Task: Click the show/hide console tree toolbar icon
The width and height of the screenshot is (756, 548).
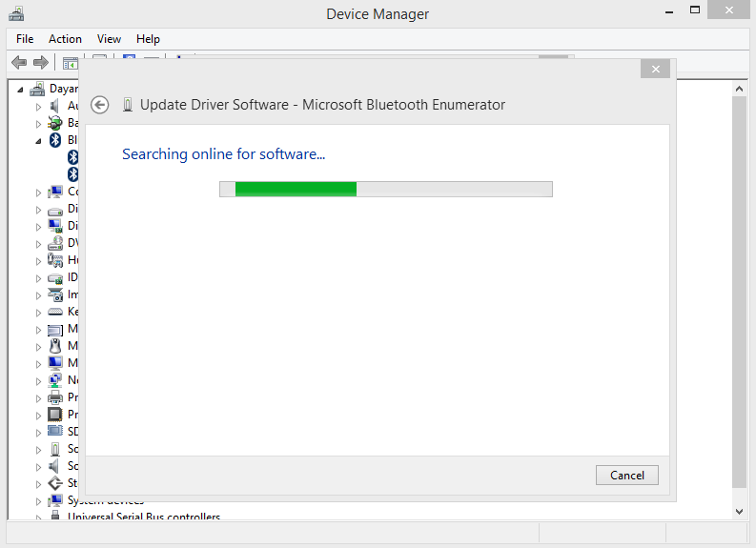Action: coord(70,63)
